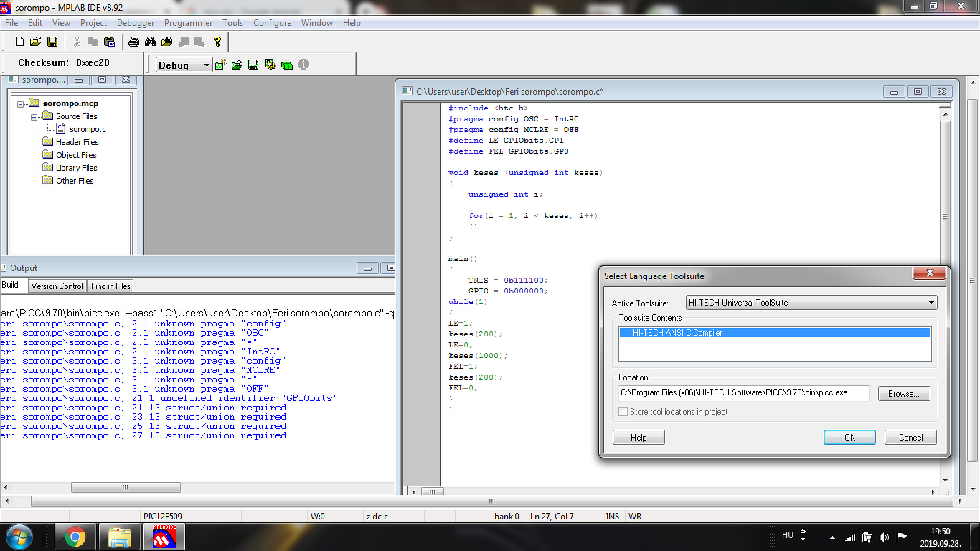
Task: Enable Store tool locations in project checkbox
Action: [x=623, y=412]
